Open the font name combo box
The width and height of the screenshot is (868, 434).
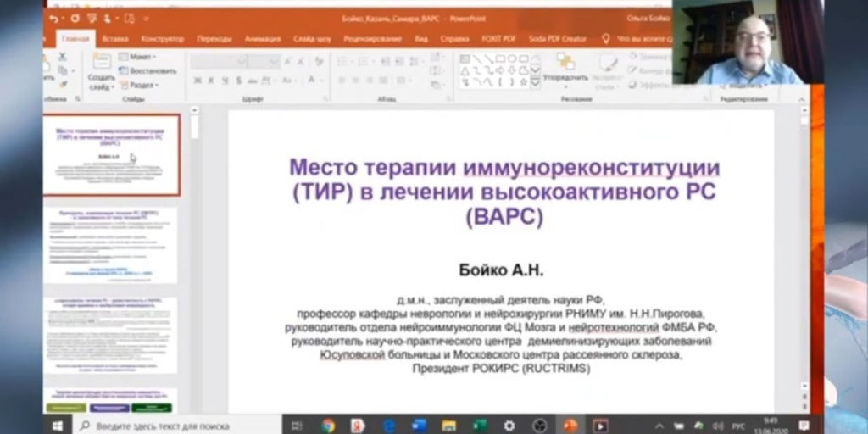pyautogui.click(x=218, y=61)
